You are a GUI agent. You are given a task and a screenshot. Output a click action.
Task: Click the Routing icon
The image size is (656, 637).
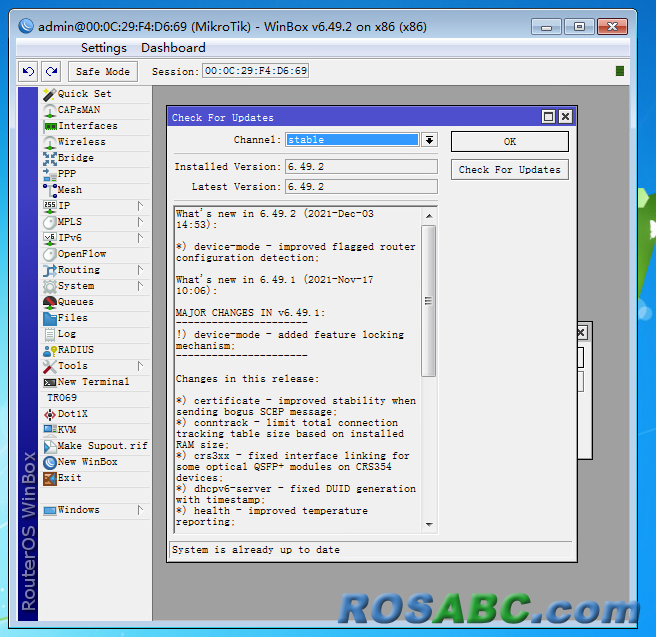[49, 270]
